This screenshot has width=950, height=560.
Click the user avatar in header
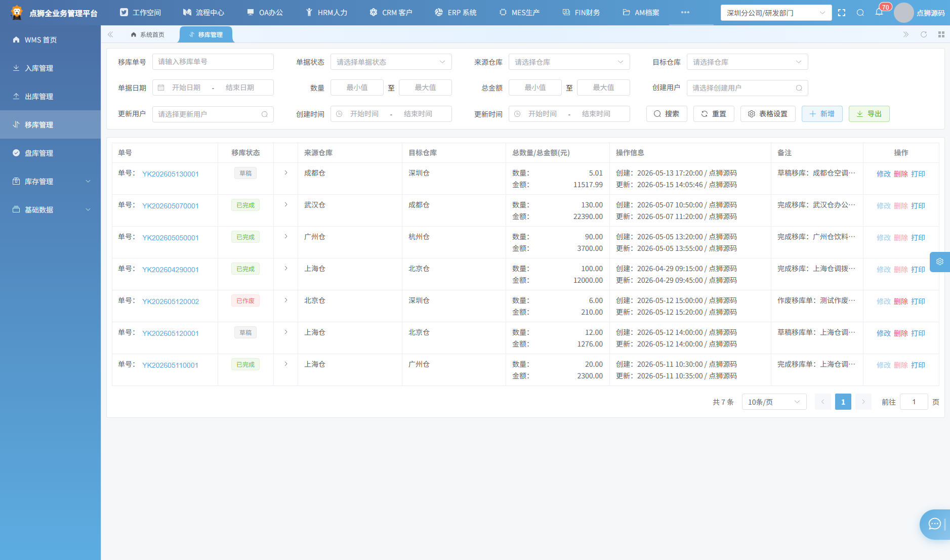903,13
